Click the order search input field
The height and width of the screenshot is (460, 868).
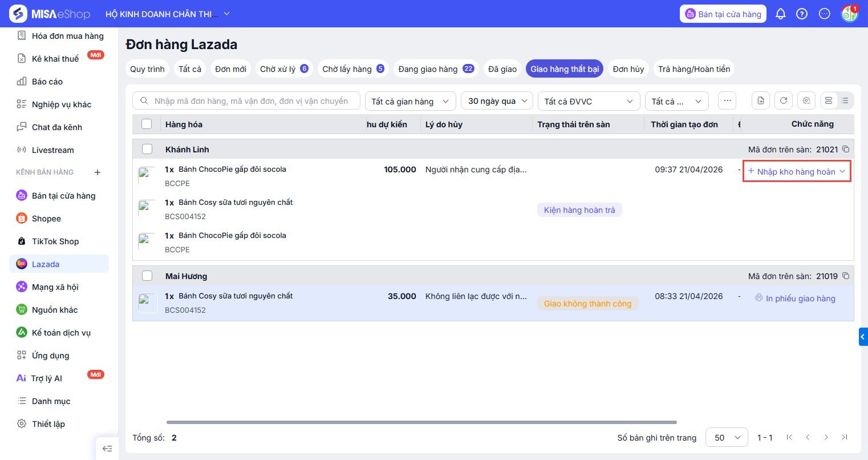pos(251,101)
